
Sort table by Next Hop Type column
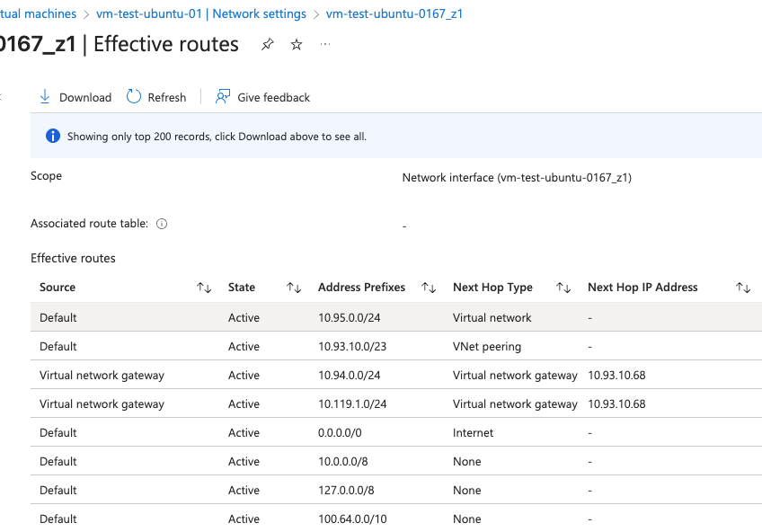pos(563,288)
